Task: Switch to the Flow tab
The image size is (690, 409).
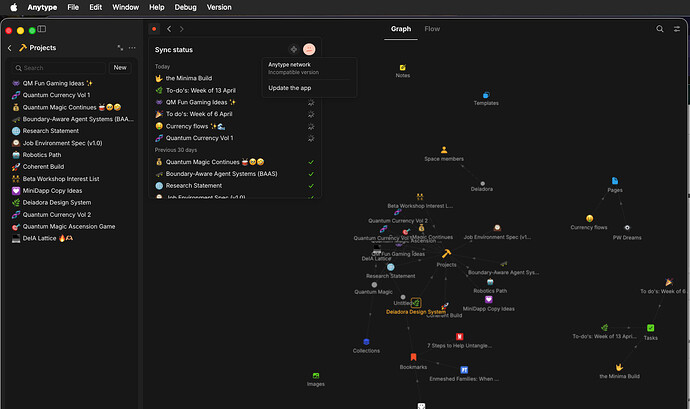Action: (x=432, y=29)
